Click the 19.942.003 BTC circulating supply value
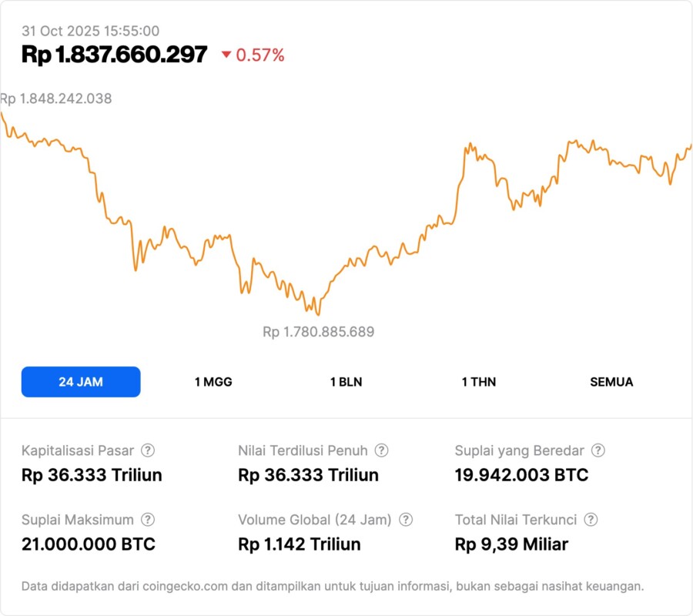Viewport: 693px width, 616px height. [x=521, y=475]
